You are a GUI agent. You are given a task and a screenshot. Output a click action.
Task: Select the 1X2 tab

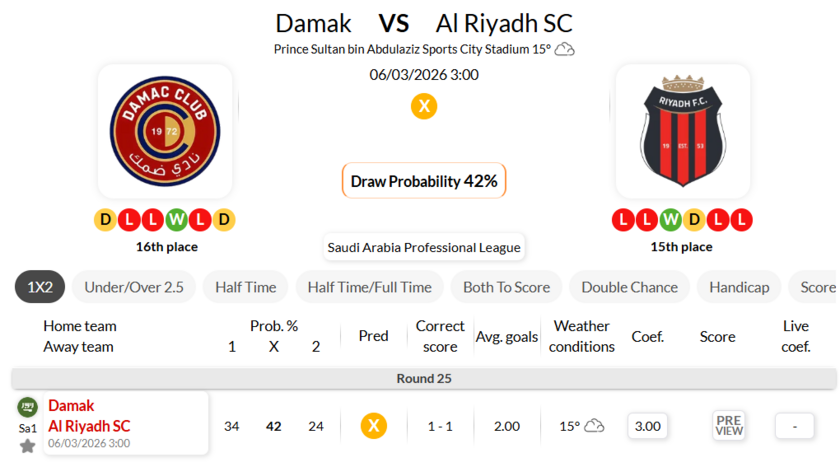click(40, 287)
